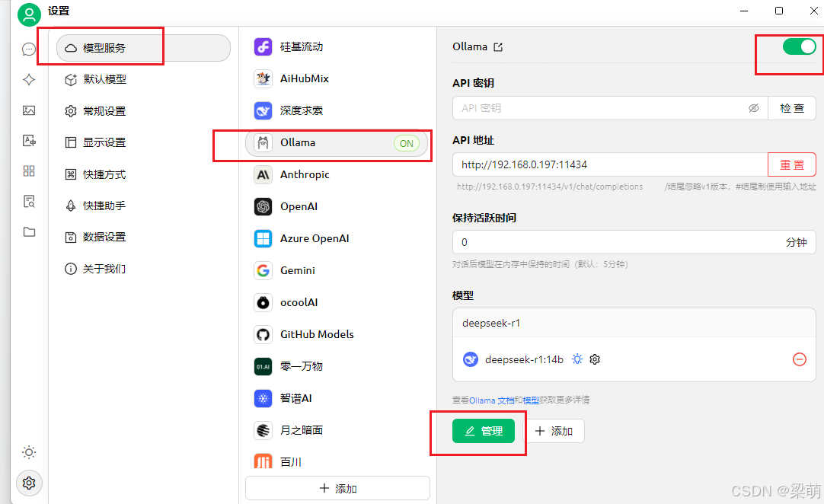Select the Gemini provider

tap(337, 271)
